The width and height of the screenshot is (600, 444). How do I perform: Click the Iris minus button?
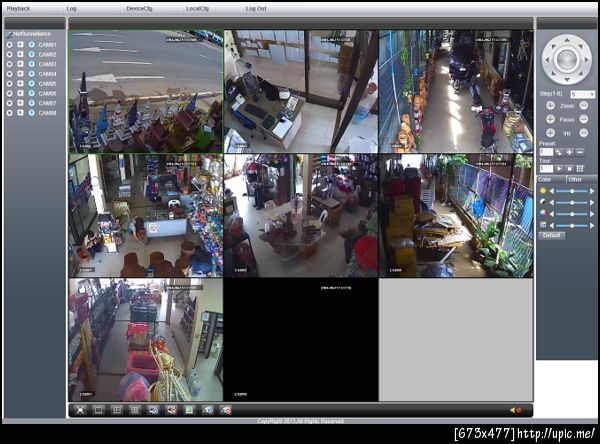pyautogui.click(x=584, y=133)
